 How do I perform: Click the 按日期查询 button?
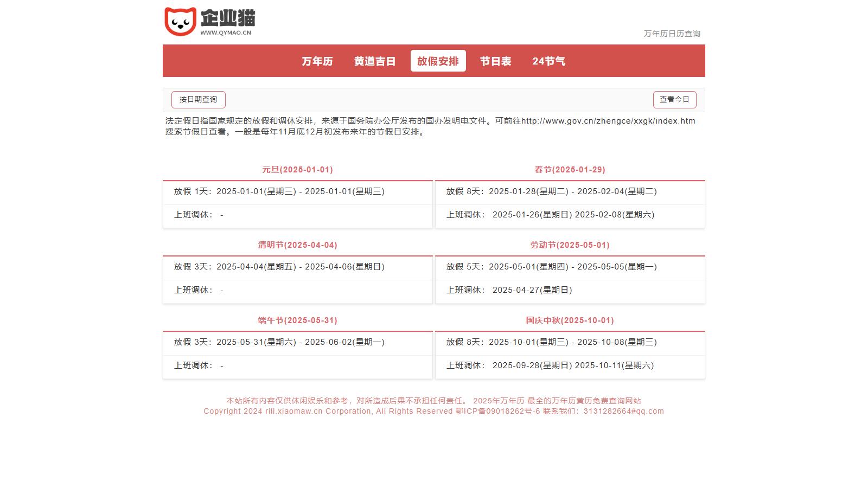point(198,100)
